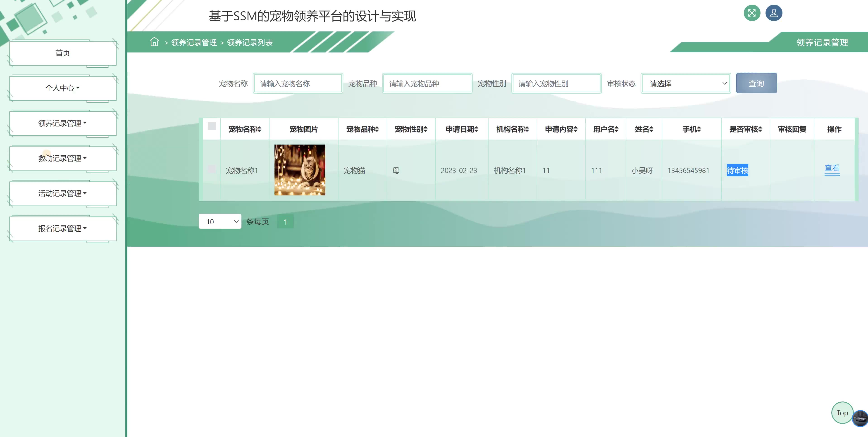
Task: Open the cat pet image thumbnail
Action: click(300, 170)
